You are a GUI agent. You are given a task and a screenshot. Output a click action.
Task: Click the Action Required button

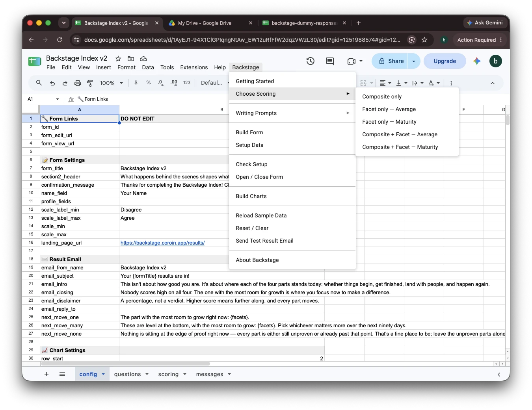point(476,40)
